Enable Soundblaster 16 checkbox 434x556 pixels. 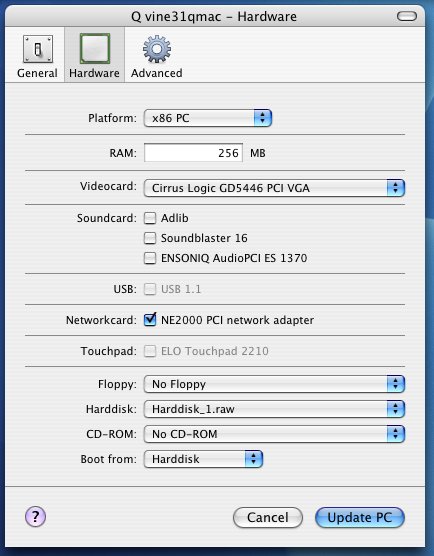point(150,238)
